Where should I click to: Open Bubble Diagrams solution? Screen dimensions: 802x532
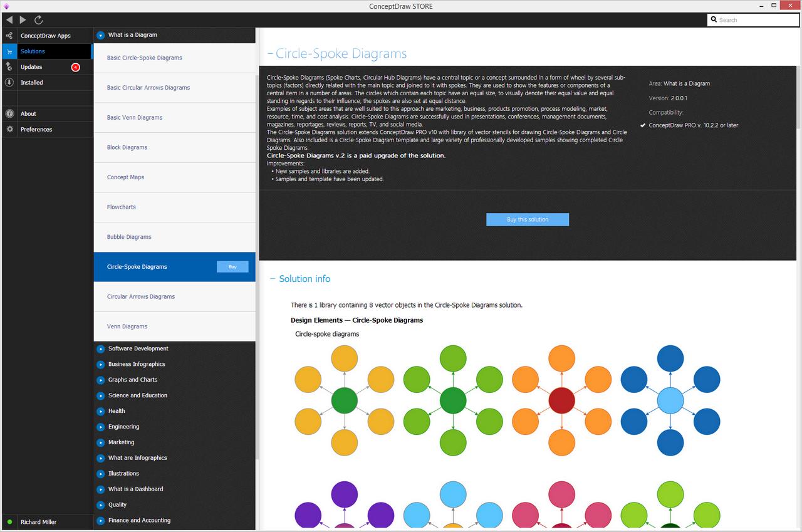coord(175,237)
